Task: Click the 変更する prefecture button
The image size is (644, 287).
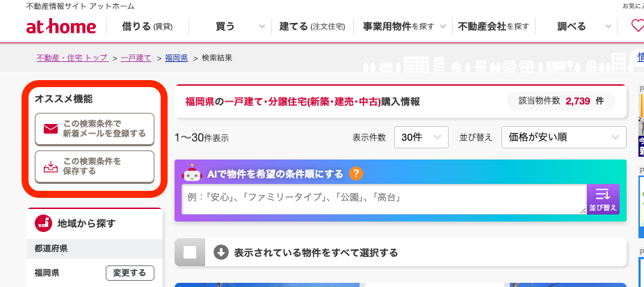Action: pos(130,272)
